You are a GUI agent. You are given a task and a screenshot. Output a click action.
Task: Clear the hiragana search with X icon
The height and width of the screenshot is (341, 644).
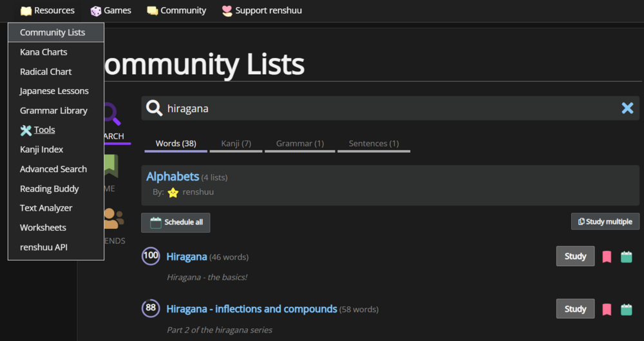tap(627, 108)
